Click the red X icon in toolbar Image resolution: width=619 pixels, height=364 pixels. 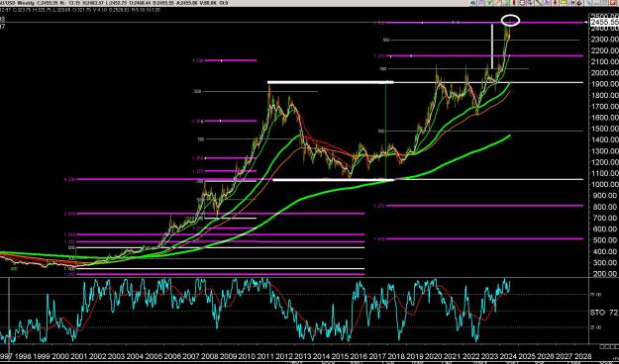(613, 3)
